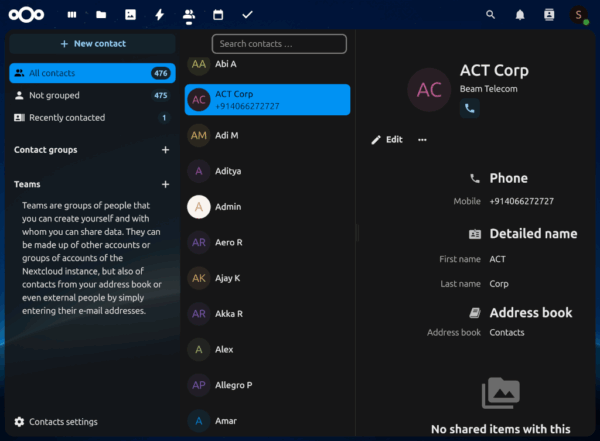Screen dimensions: 600x441
Task: Click the Search contacts field
Action: click(279, 44)
